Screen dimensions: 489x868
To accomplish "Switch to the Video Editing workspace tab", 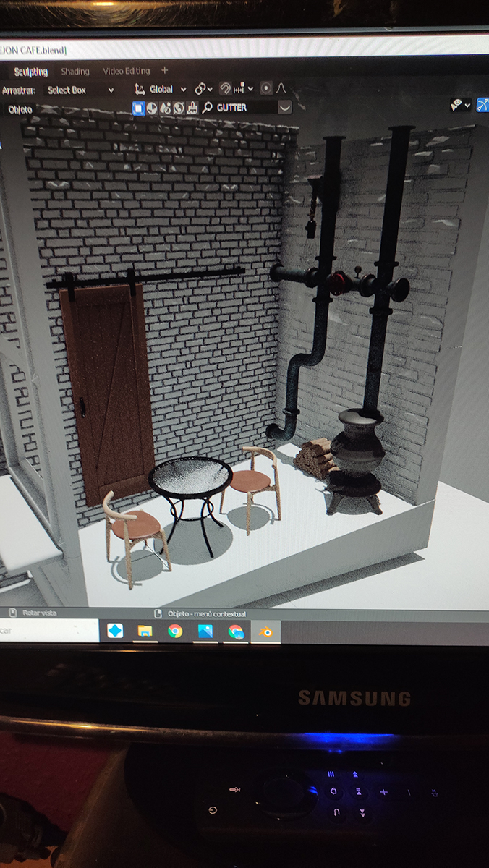I will [126, 71].
